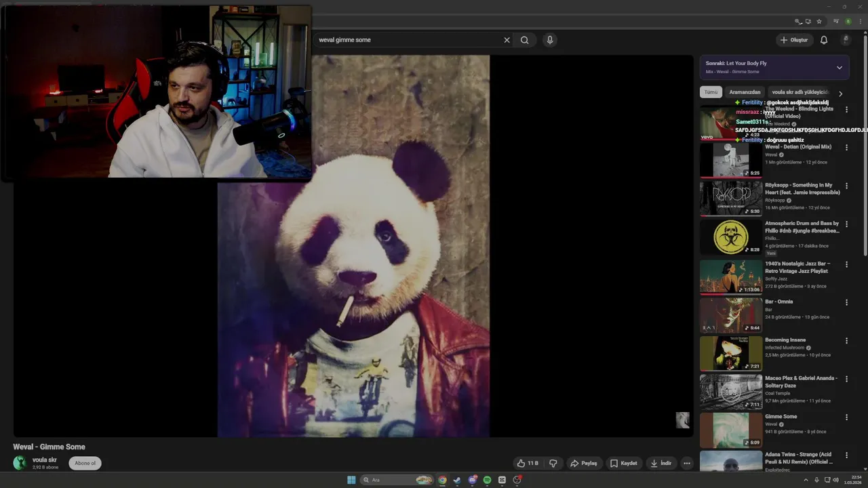This screenshot has width=868, height=488.
Task: Open Gimme Some suggested video title
Action: point(781,417)
